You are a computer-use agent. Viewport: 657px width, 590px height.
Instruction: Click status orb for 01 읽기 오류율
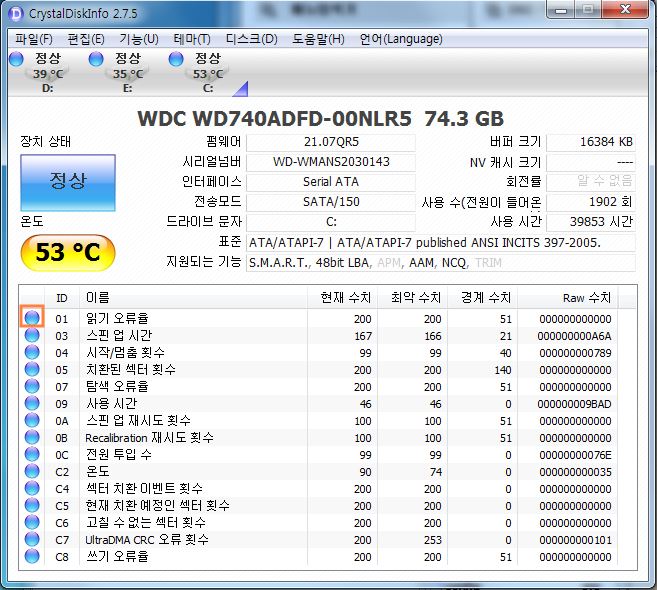coord(32,318)
